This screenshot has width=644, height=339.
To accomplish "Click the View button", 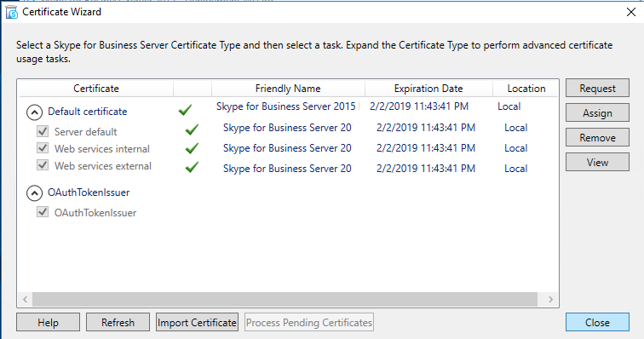I will (597, 162).
